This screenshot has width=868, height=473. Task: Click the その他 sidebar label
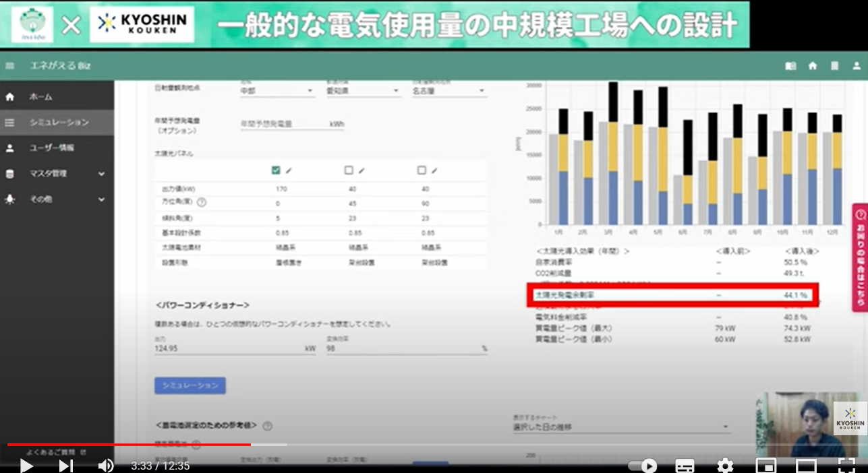tap(40, 199)
